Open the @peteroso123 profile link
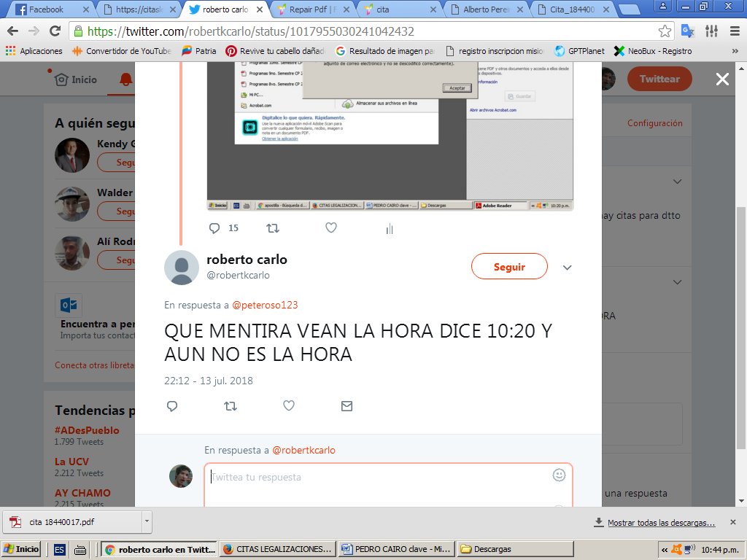The image size is (747, 560). 265,306
